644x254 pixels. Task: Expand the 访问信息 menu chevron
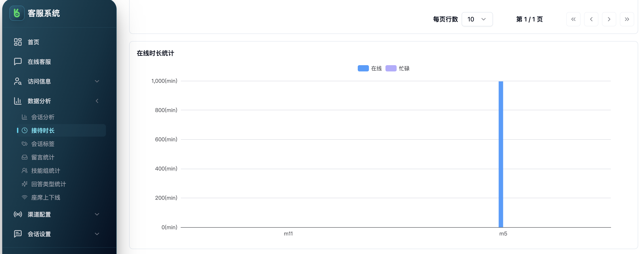tap(97, 81)
